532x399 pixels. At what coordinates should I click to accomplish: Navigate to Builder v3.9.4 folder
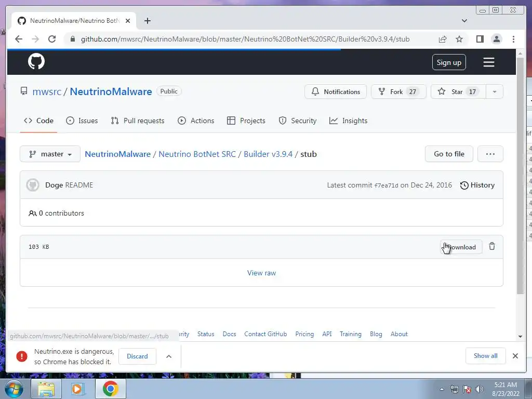(268, 154)
